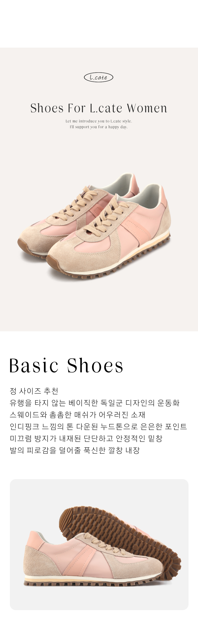Image resolution: width=198 pixels, height=644 pixels.
Task: Click the gray rounded product card background
Action: pyautogui.click(x=99, y=545)
